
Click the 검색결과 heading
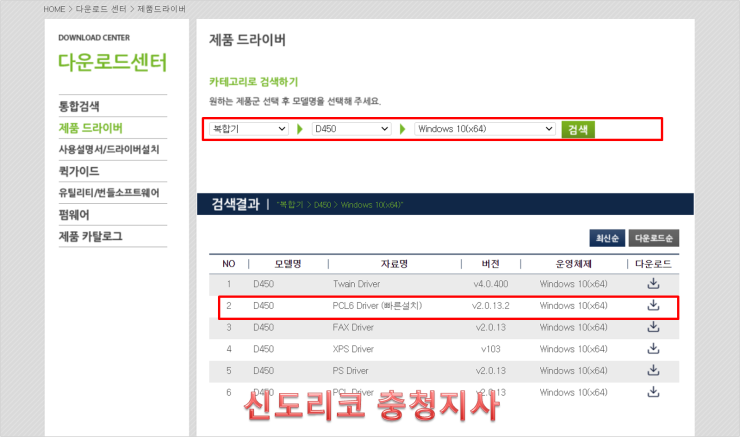pos(235,204)
